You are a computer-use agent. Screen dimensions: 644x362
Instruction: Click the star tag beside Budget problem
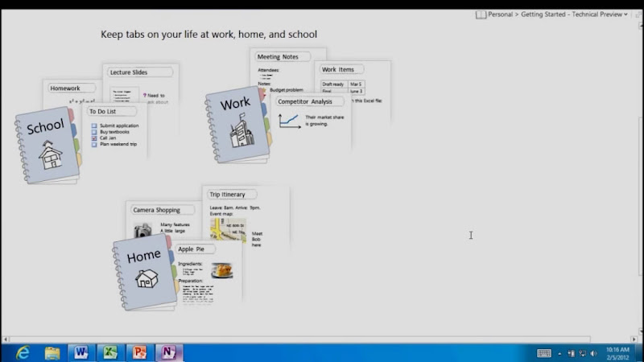click(263, 90)
